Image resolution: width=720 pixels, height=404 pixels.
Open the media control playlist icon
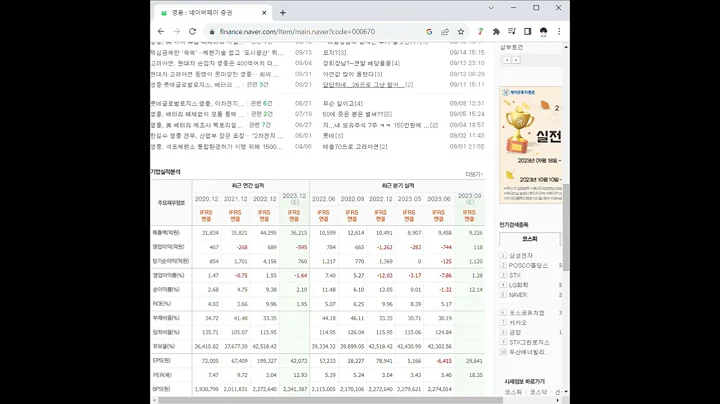click(x=512, y=32)
